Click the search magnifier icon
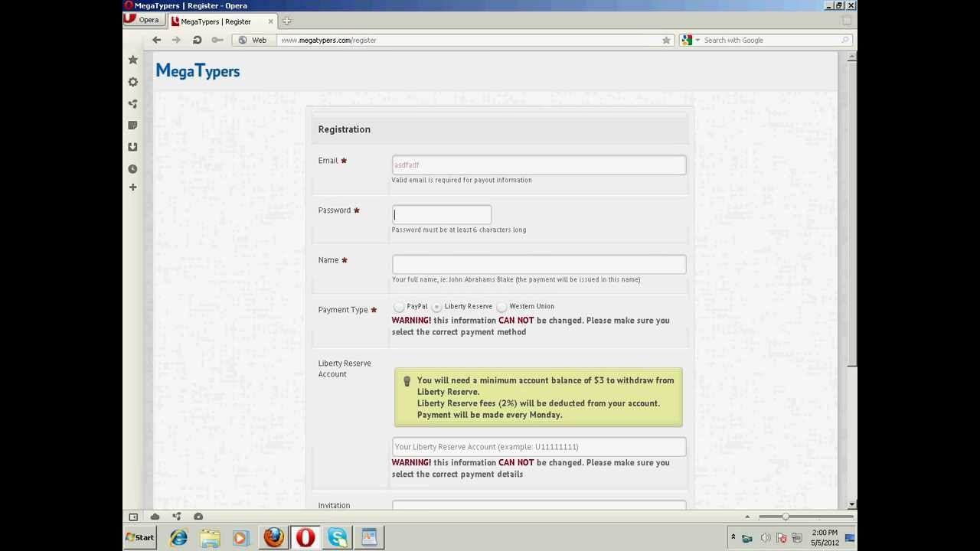The height and width of the screenshot is (551, 980). tap(845, 40)
